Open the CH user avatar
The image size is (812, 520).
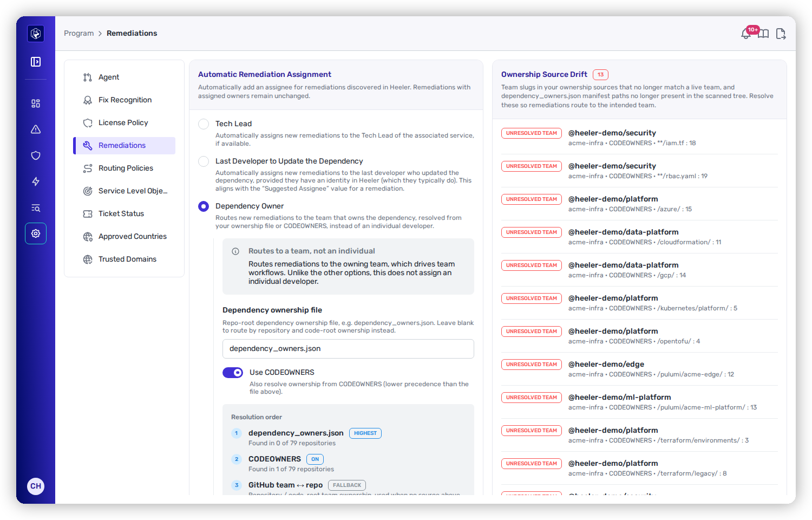36,486
